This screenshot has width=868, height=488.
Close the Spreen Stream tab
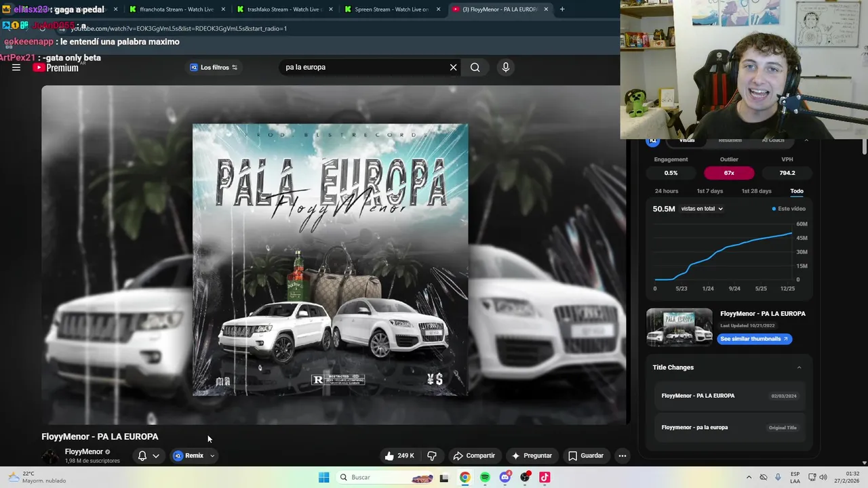click(x=438, y=9)
